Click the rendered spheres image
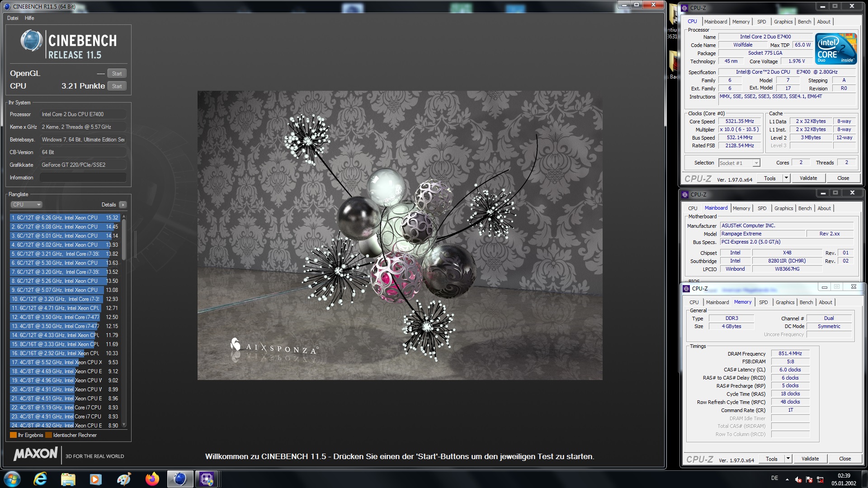The image size is (868, 488). pos(400,235)
